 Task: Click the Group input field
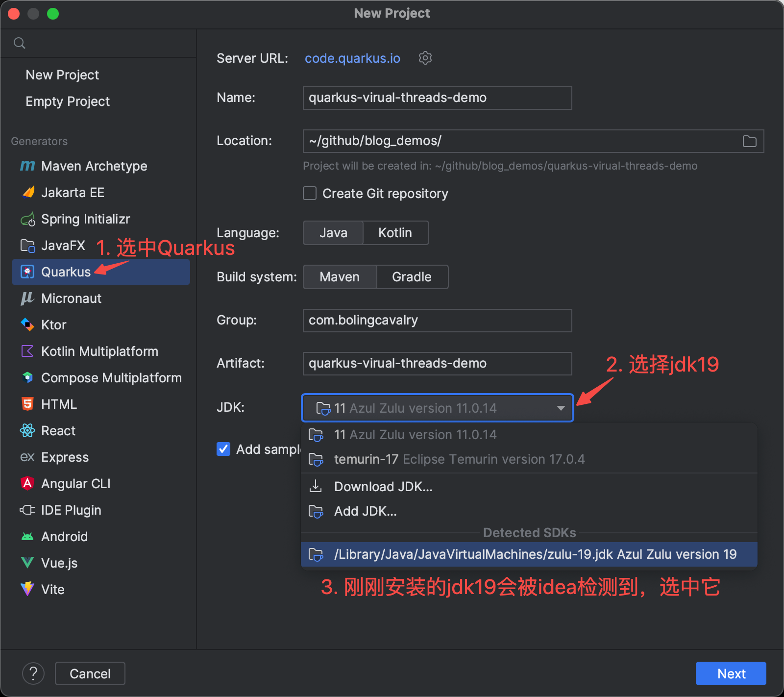[x=437, y=321]
